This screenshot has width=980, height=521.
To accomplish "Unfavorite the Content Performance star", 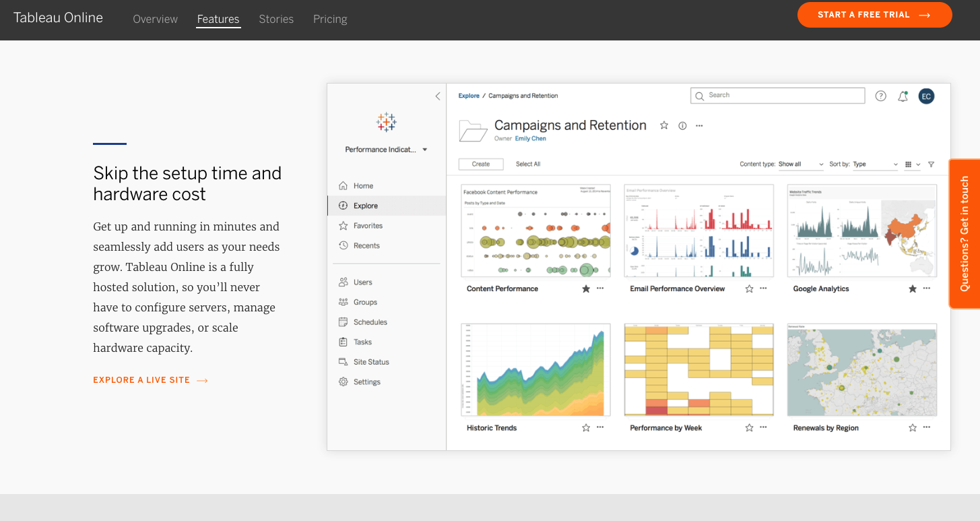I will click(586, 288).
